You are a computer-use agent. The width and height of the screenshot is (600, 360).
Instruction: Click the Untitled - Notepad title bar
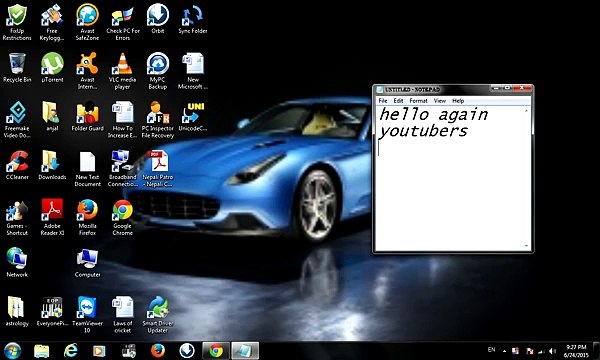pos(432,89)
